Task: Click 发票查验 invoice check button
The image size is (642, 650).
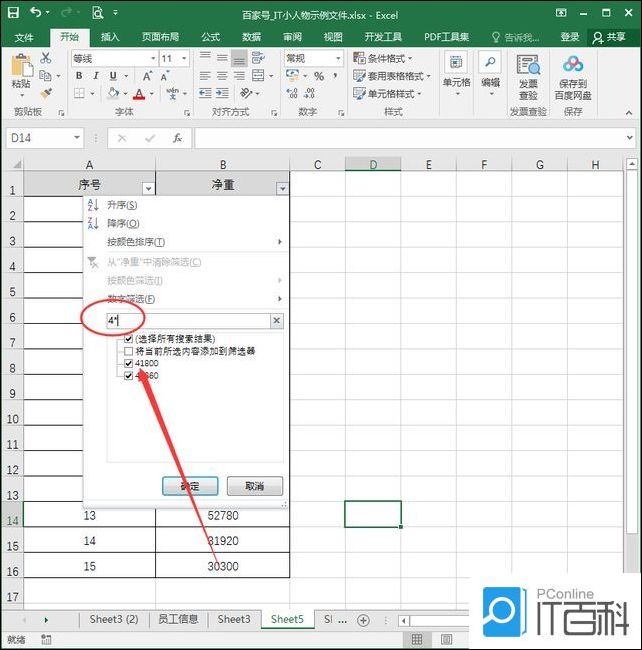Action: (528, 78)
